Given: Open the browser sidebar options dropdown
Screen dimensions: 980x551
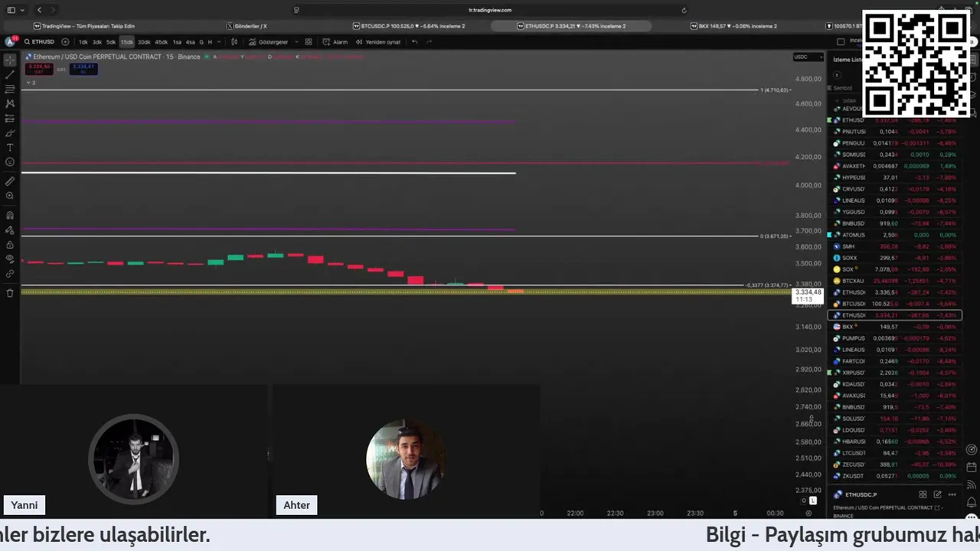Looking at the screenshot, I should [x=22, y=10].
